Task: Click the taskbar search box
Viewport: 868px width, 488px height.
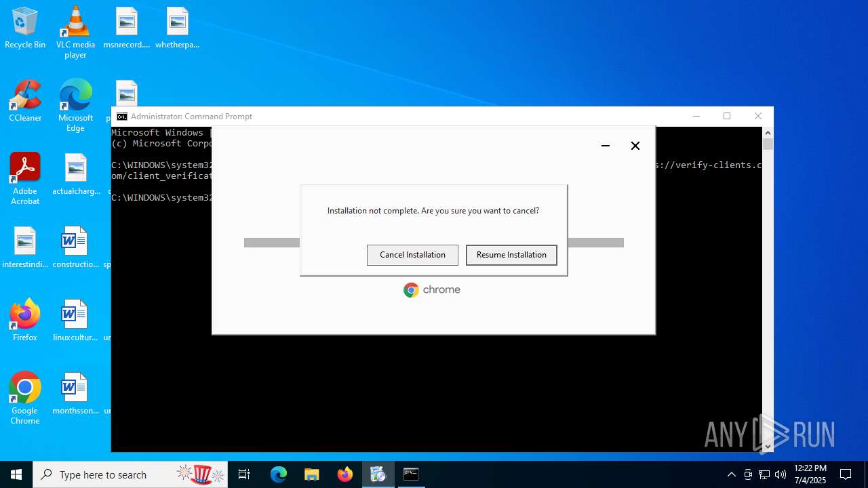Action: [130, 474]
